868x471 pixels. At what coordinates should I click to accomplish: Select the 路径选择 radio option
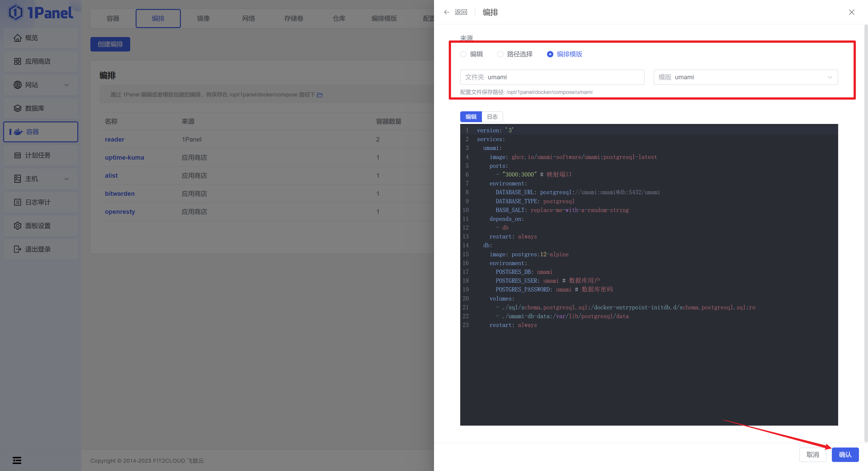click(500, 54)
